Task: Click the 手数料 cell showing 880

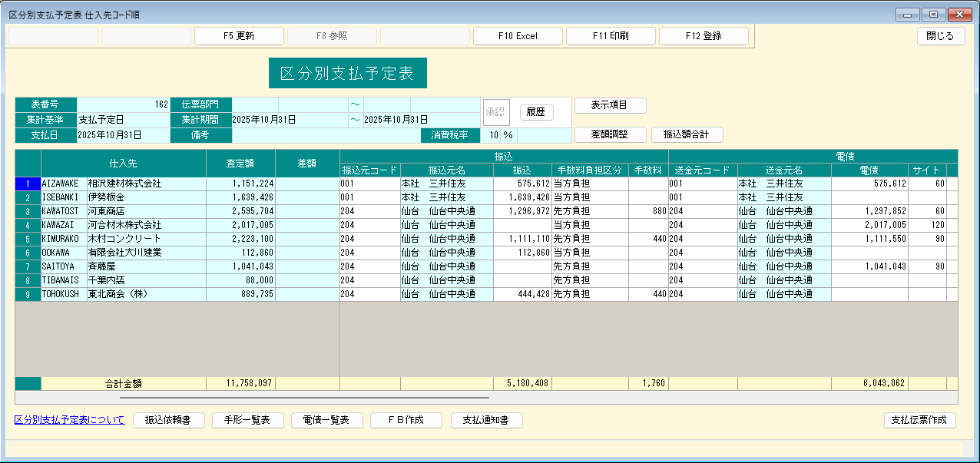Action: [x=648, y=212]
